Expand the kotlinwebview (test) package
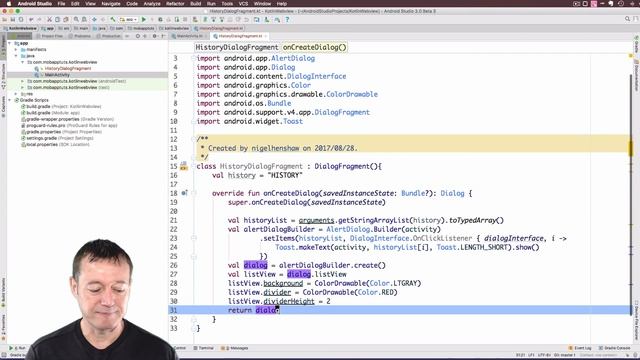 (x=23, y=87)
